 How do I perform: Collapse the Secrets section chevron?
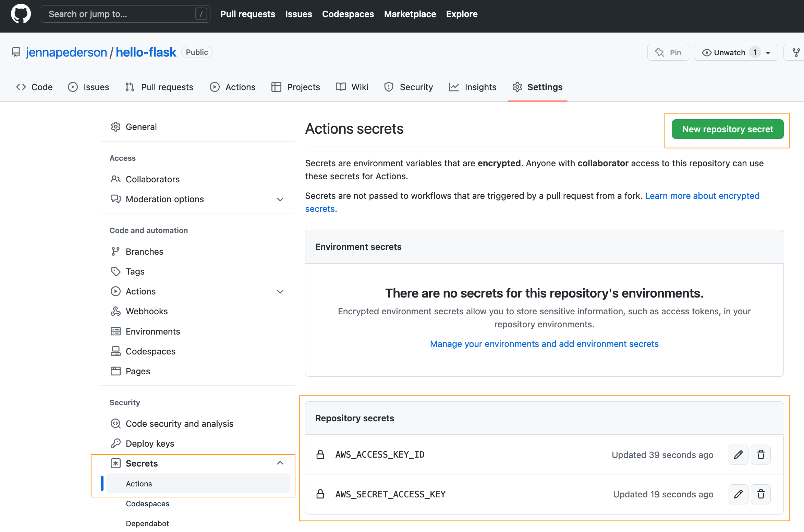point(280,463)
